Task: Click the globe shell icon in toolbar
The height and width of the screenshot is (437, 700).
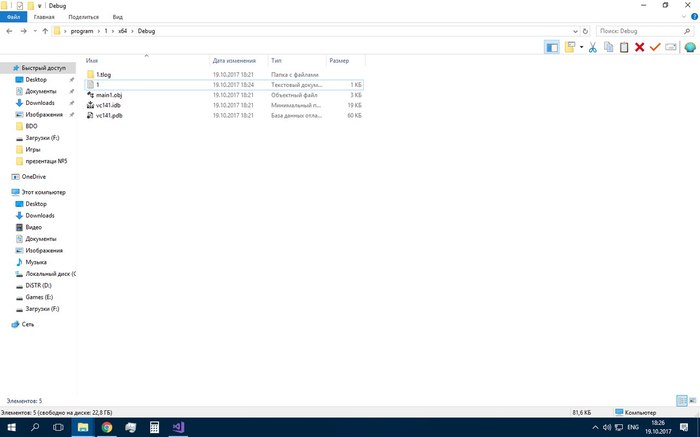Action: (x=689, y=47)
